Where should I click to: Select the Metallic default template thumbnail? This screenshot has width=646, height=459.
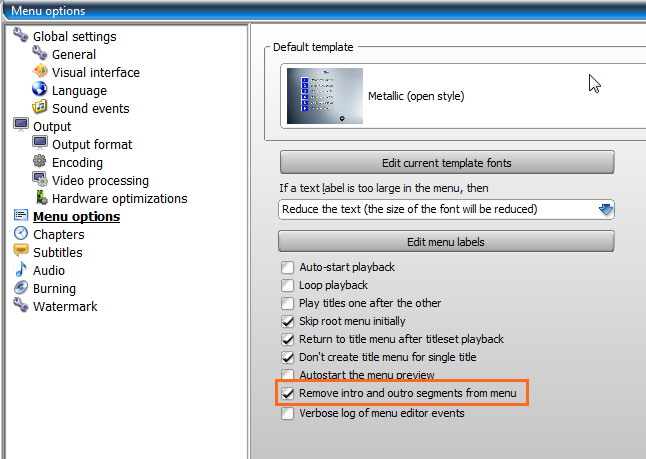[x=325, y=96]
